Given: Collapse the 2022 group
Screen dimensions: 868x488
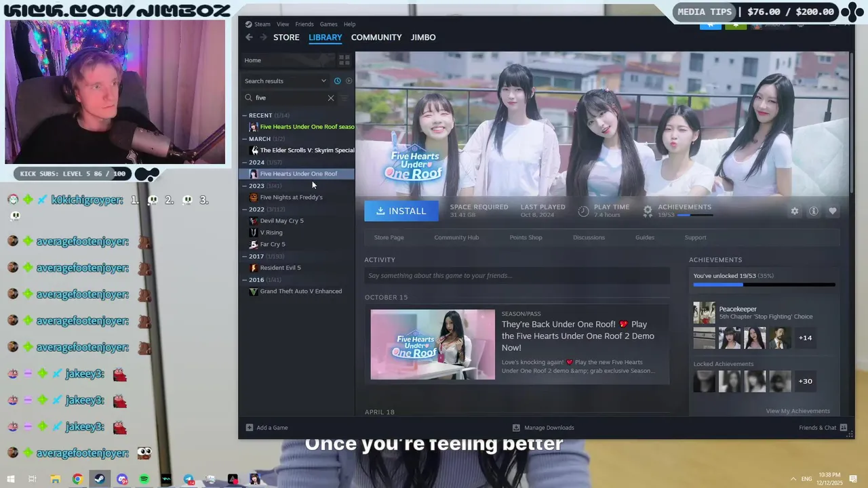Looking at the screenshot, I should (x=244, y=209).
